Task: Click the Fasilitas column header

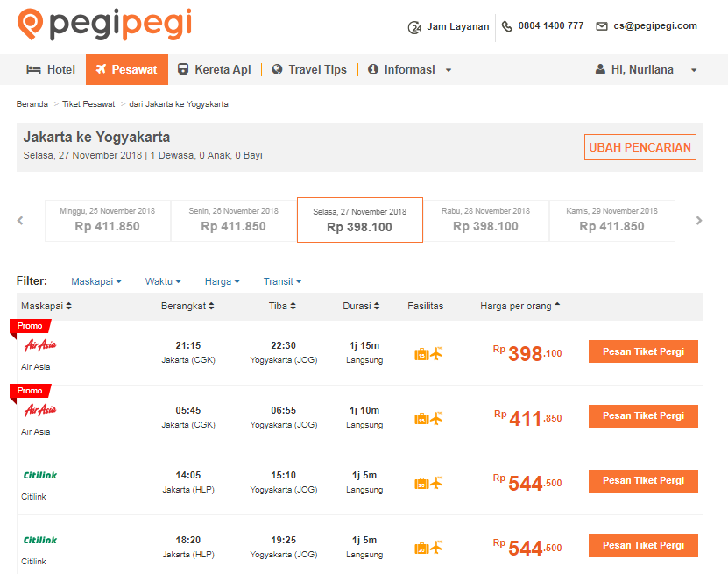Action: [x=425, y=306]
